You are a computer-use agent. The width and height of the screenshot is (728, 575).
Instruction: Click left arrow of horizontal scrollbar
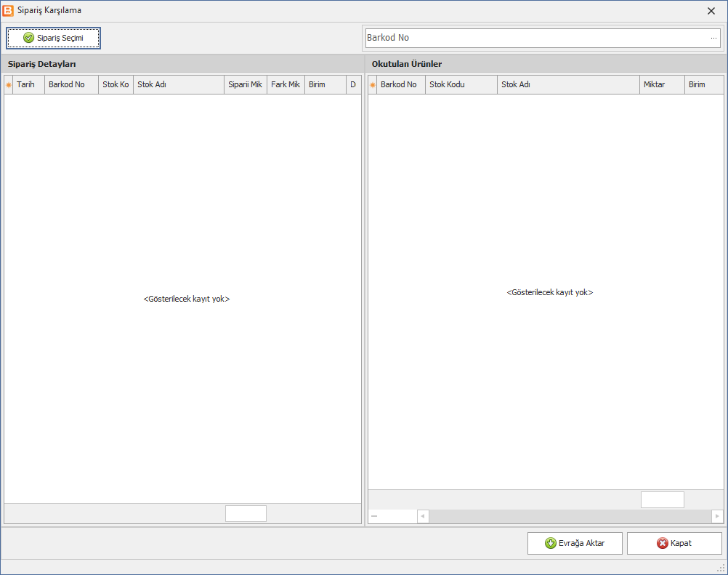[423, 516]
